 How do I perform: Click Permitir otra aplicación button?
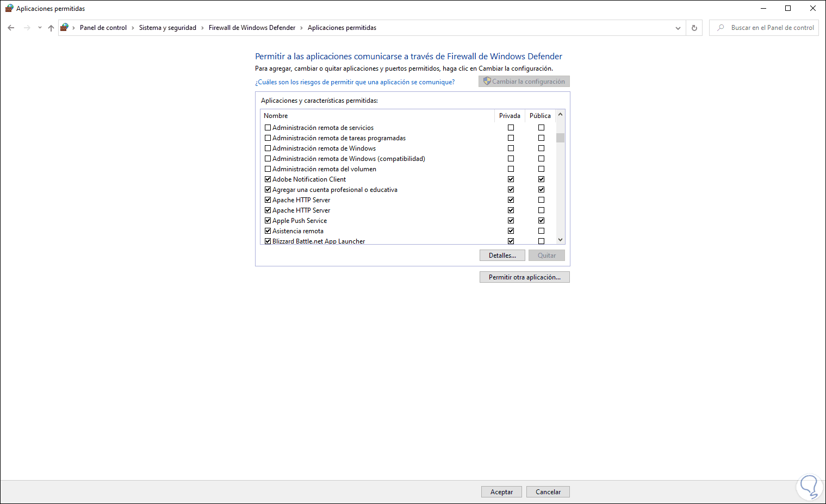pos(524,277)
